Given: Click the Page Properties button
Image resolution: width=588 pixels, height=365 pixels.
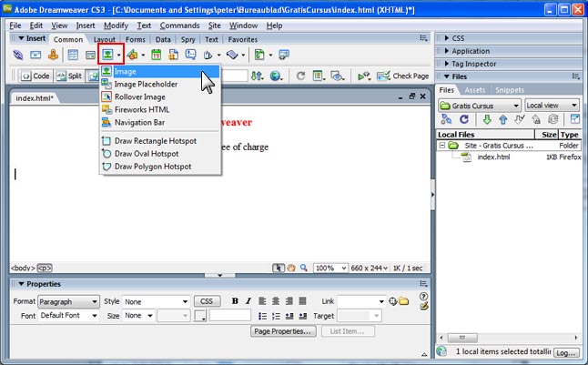Looking at the screenshot, I should pyautogui.click(x=283, y=331).
